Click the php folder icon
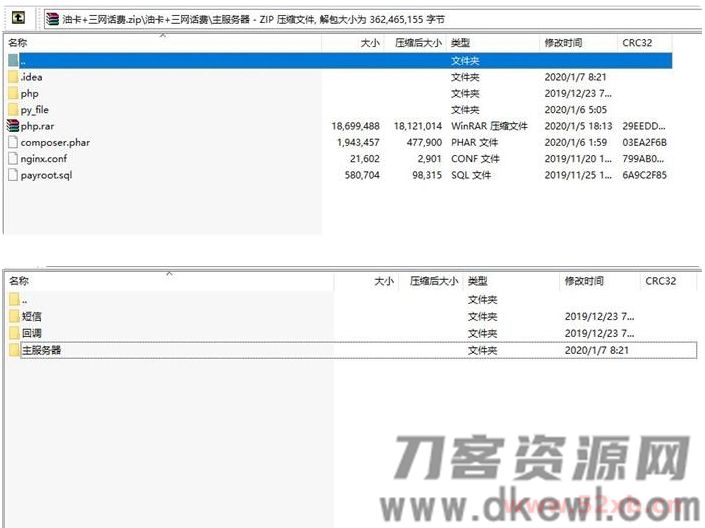Screen dimensions: 705x528 pyautogui.click(x=13, y=93)
